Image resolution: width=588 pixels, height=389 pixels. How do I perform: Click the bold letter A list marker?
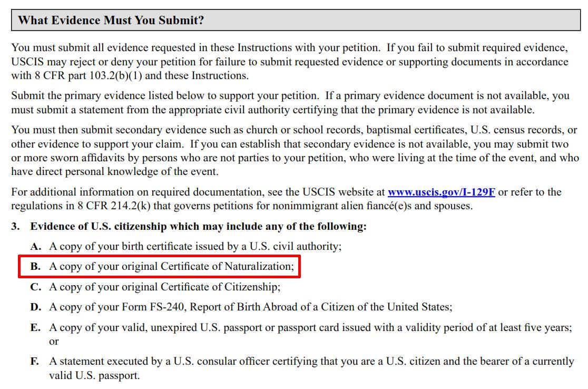[35, 247]
